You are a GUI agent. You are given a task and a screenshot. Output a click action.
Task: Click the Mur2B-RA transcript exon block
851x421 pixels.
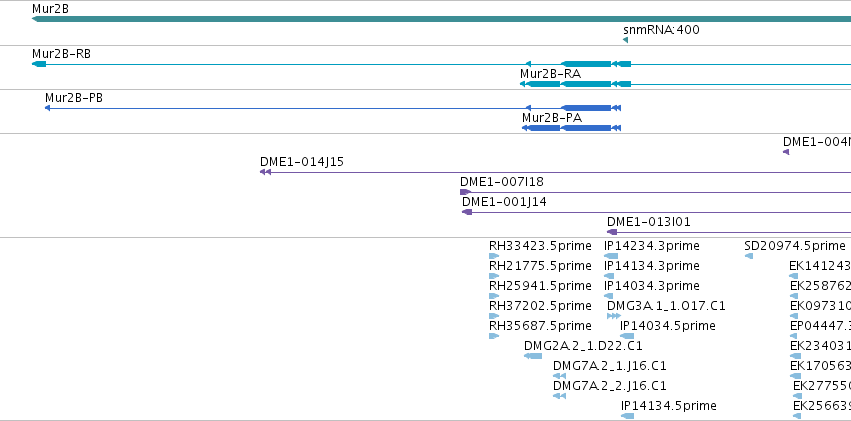click(586, 84)
